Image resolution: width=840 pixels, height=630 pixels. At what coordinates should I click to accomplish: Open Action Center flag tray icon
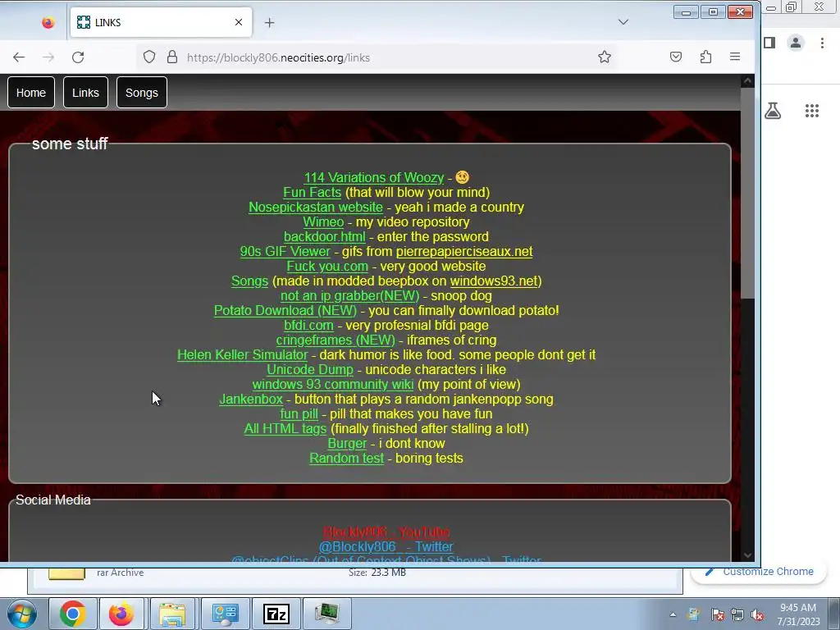tap(717, 614)
